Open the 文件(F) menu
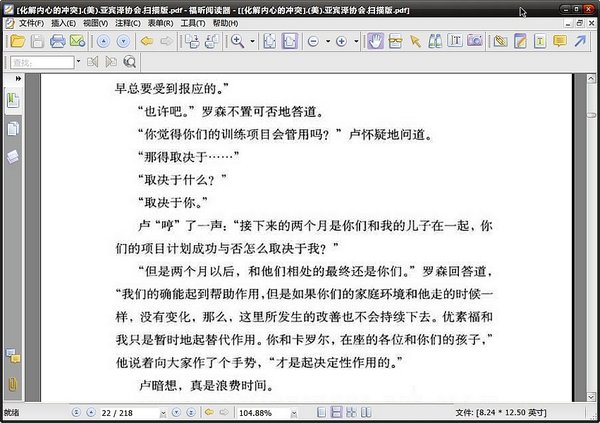 coord(31,23)
